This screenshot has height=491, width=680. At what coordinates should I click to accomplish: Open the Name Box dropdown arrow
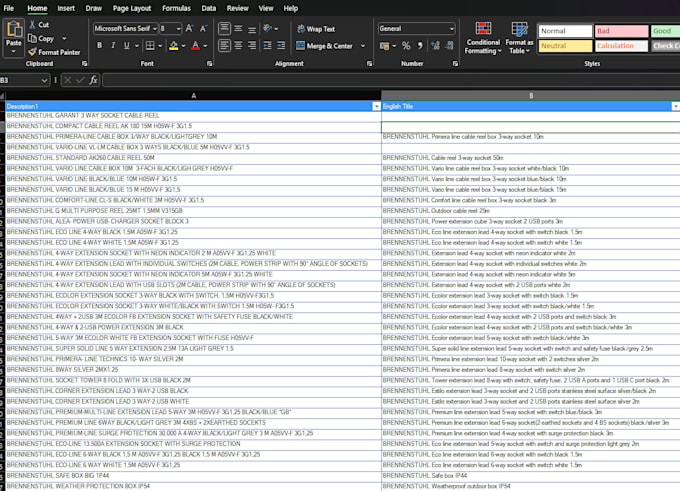[x=44, y=80]
